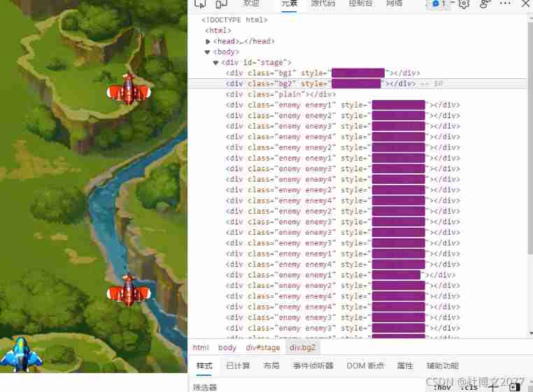Toggle the computed styles sidebar icon

pyautogui.click(x=516, y=387)
